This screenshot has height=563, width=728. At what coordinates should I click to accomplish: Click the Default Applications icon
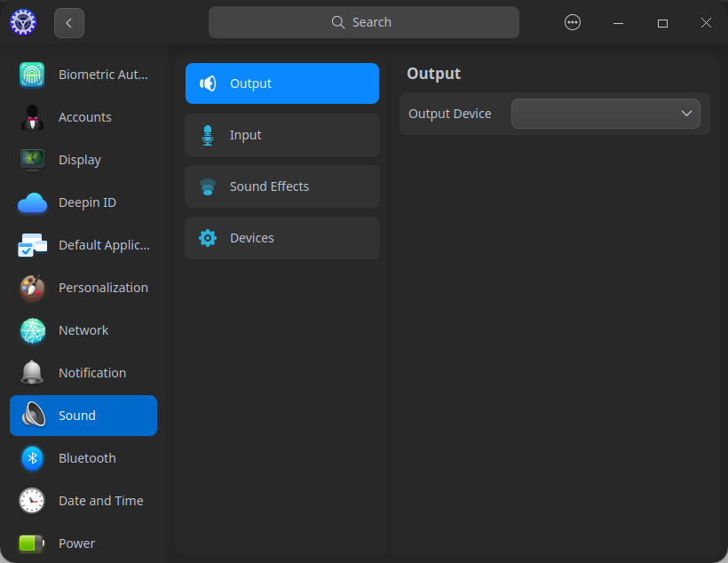[32, 245]
